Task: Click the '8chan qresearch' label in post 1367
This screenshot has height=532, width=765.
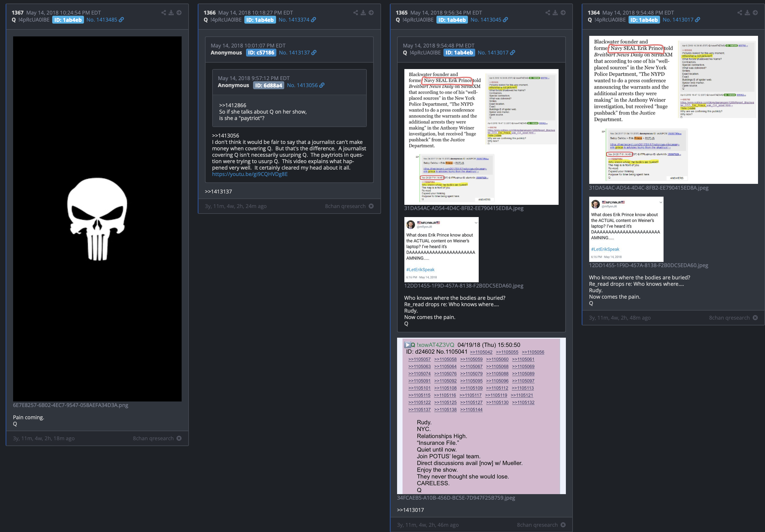Action: [153, 438]
